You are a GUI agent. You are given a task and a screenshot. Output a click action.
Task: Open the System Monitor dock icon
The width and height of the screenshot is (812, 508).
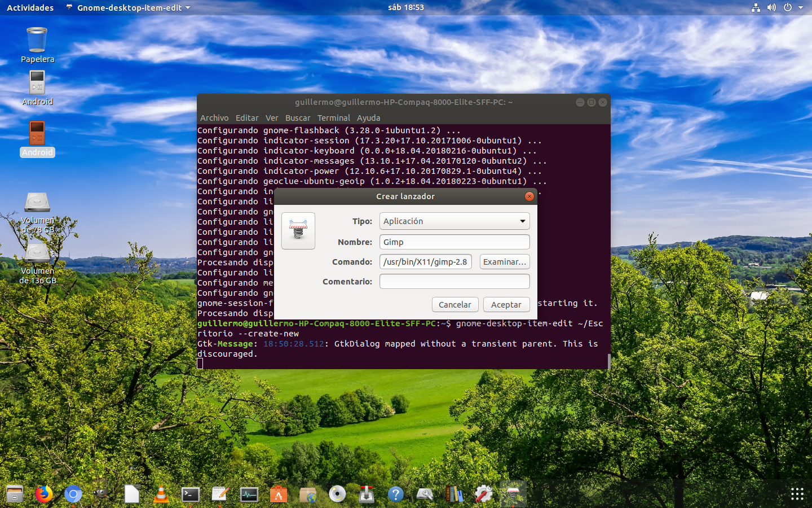tap(249, 494)
